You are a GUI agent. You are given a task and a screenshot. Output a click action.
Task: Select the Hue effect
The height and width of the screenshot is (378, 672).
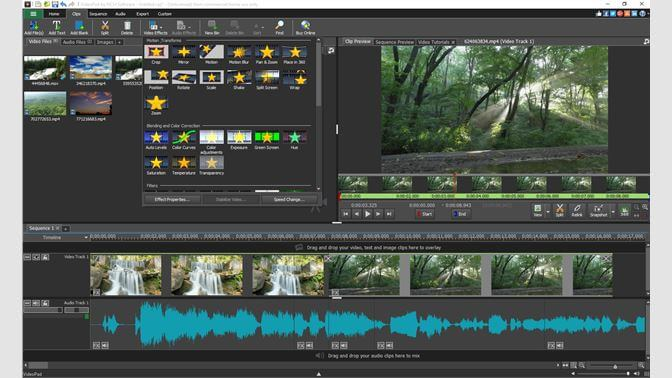pos(294,140)
